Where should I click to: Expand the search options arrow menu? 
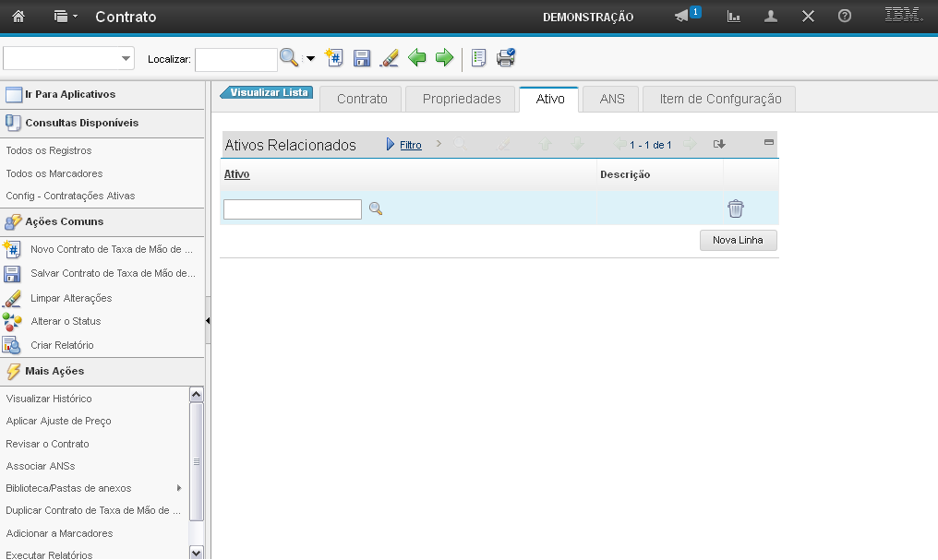tap(310, 59)
